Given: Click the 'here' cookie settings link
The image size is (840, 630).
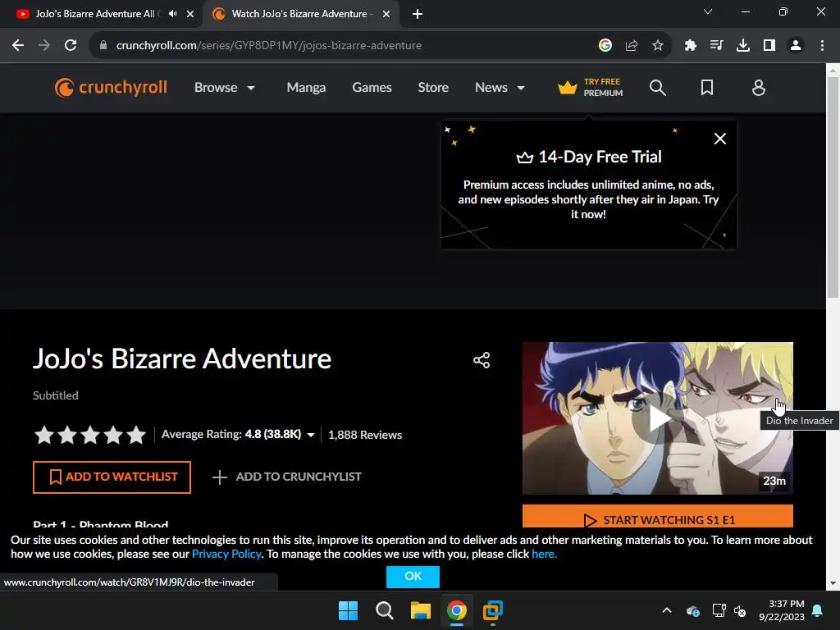Looking at the screenshot, I should [544, 554].
